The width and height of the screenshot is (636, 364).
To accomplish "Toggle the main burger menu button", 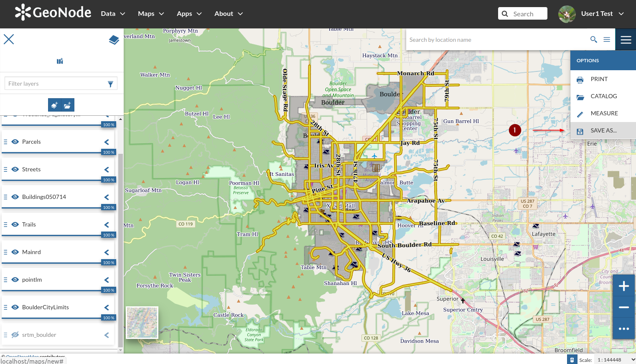I will click(626, 39).
